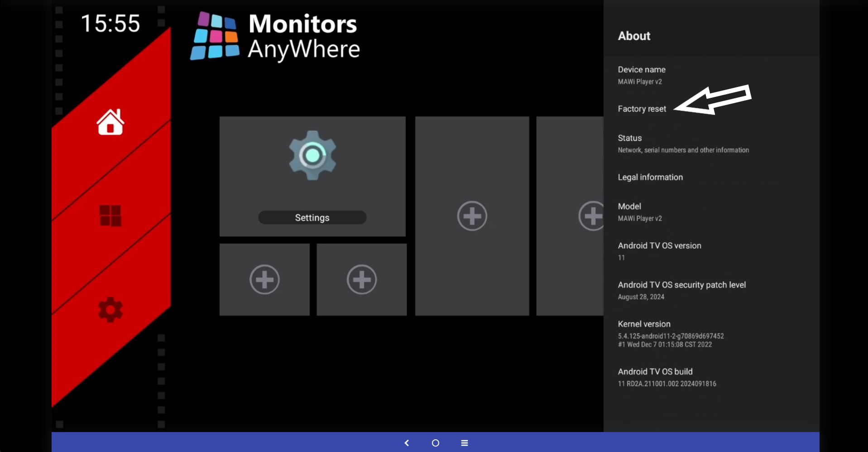The image size is (868, 452).
Task: Click the Kernel version entry
Action: (670, 334)
